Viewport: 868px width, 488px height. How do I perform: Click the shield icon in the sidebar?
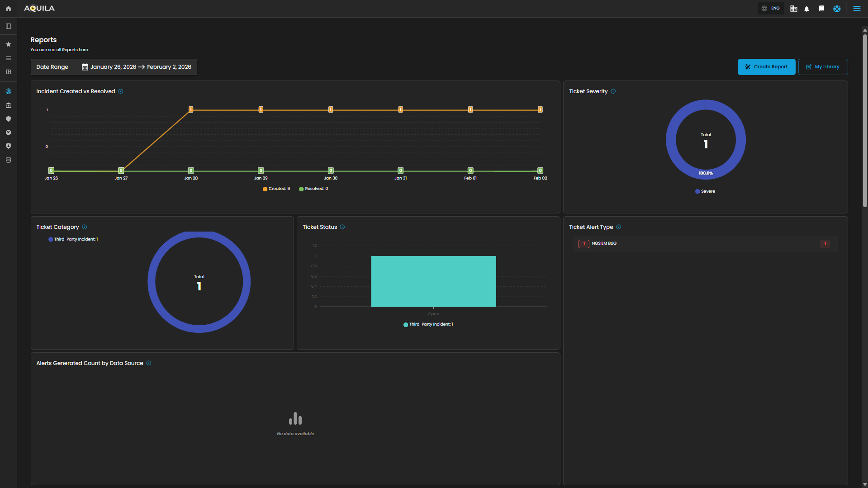pos(8,119)
